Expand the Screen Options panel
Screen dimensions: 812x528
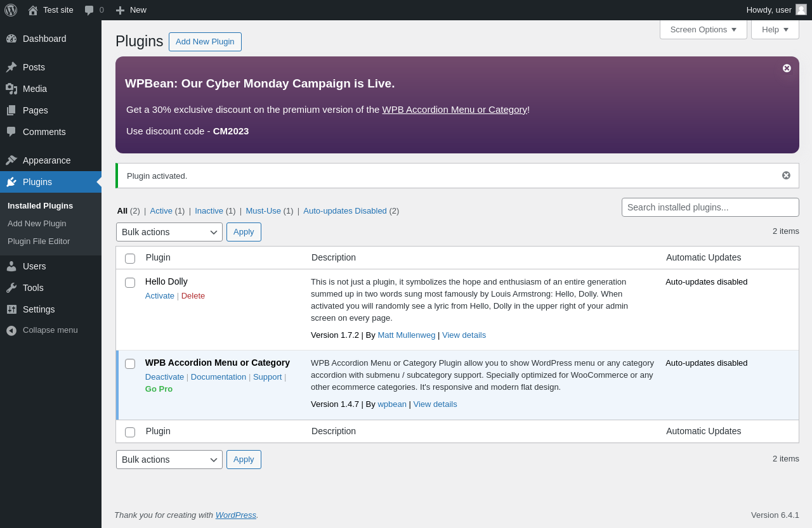[x=704, y=29]
